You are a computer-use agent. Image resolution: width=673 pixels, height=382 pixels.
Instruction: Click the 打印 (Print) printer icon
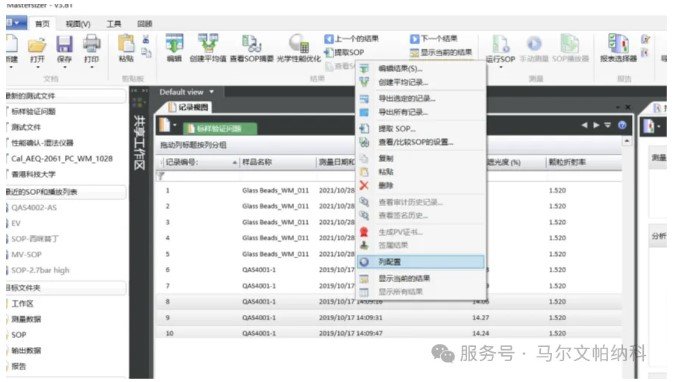tap(91, 44)
